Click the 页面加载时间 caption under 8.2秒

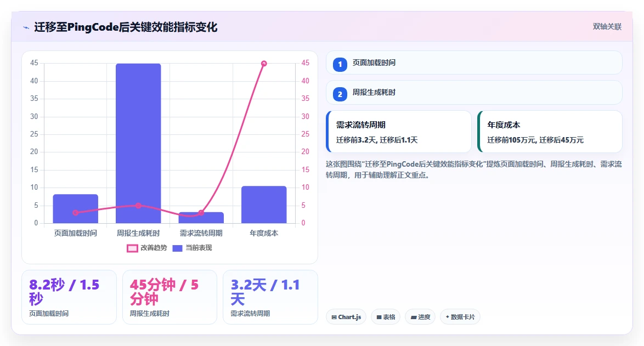[49, 314]
